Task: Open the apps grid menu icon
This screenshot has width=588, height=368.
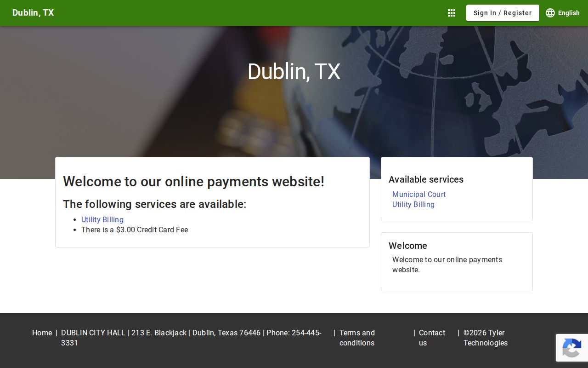Action: (452, 13)
